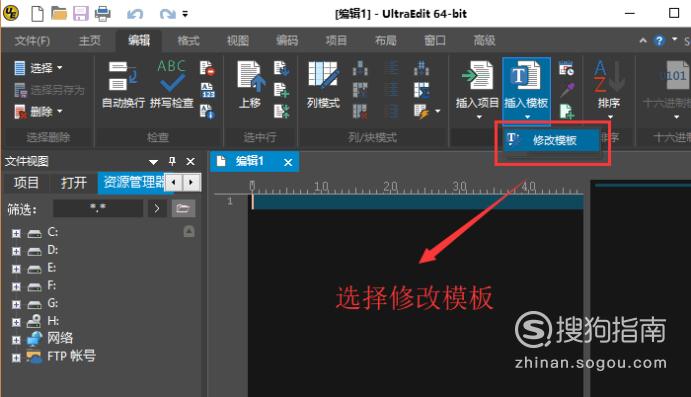Print the document with the printer icon

[x=103, y=14]
